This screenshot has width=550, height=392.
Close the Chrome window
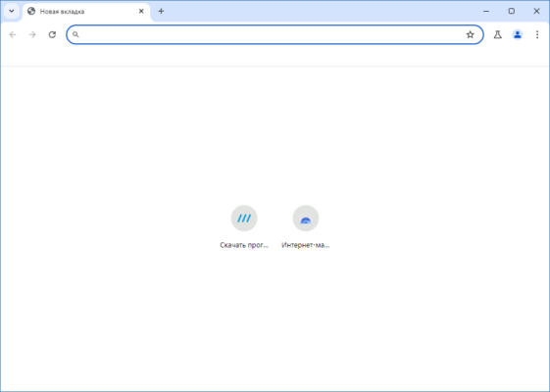[536, 11]
